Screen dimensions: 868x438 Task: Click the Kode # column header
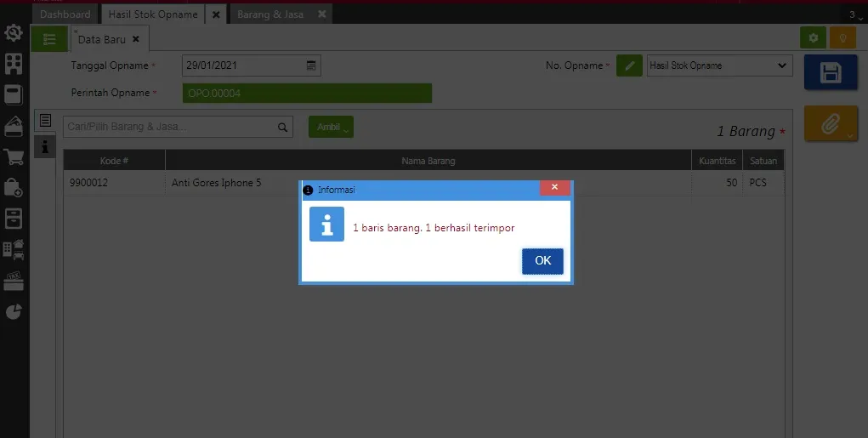pyautogui.click(x=114, y=161)
